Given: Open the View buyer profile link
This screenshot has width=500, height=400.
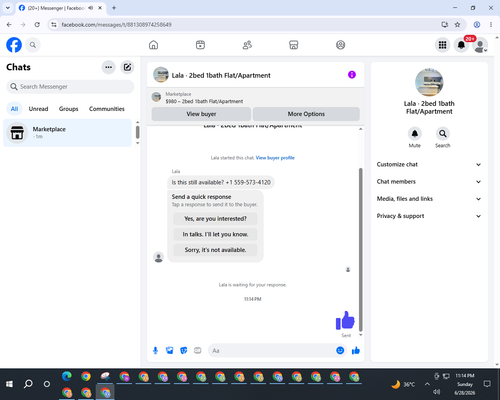Looking at the screenshot, I should click(275, 158).
